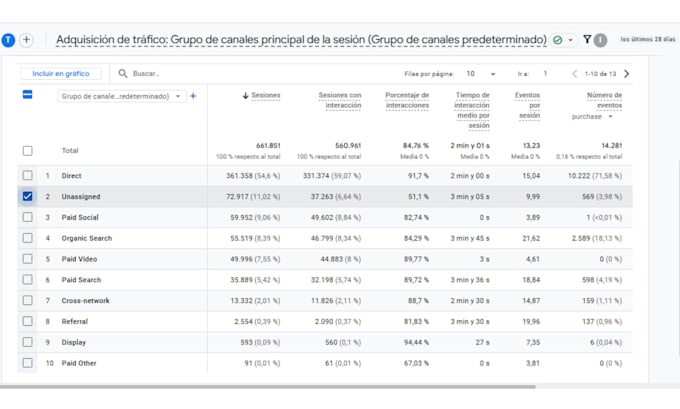The width and height of the screenshot is (680, 409).
Task: Click the sort arrow beside Sesiones
Action: 245,95
